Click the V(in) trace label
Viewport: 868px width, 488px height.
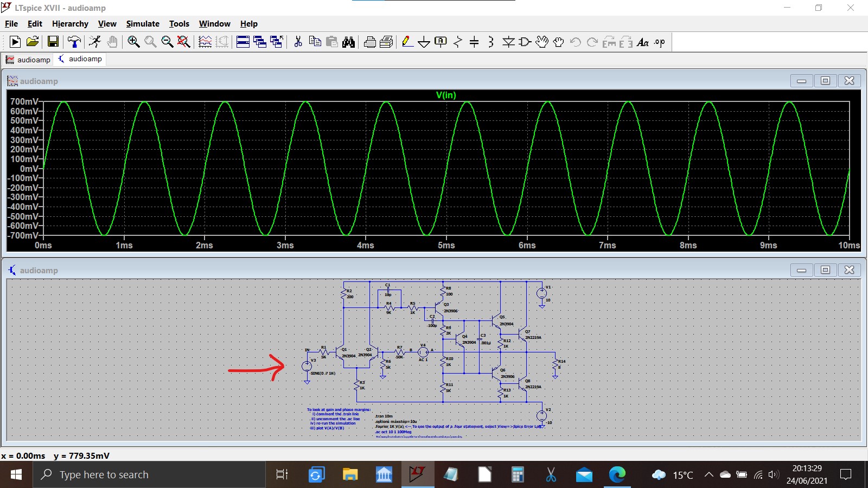coord(446,95)
